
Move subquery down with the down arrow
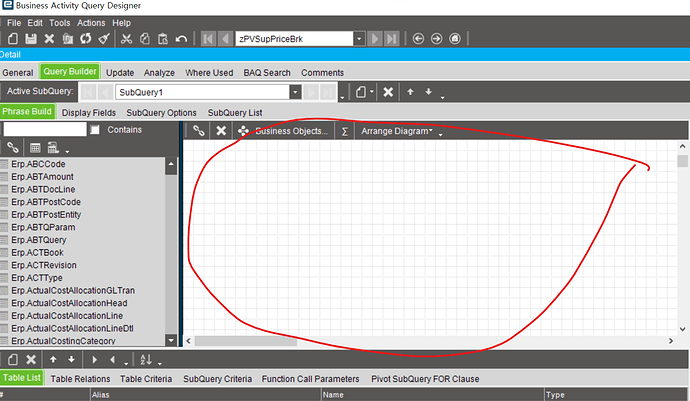click(428, 92)
